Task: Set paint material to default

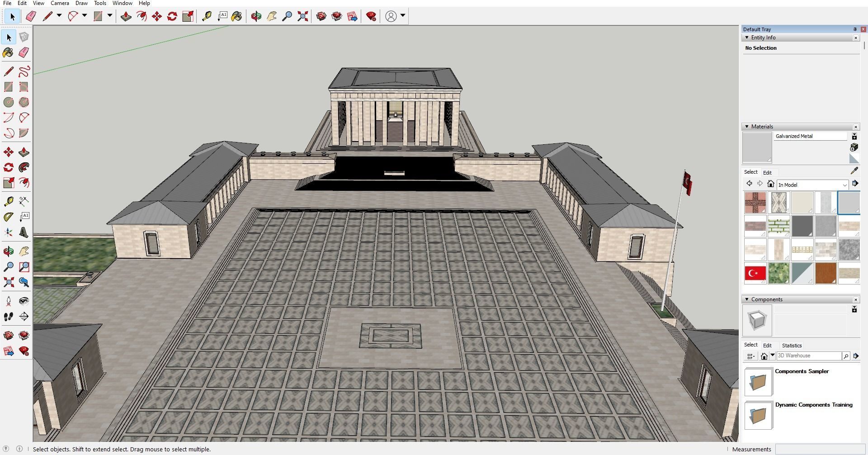Action: pos(854,158)
